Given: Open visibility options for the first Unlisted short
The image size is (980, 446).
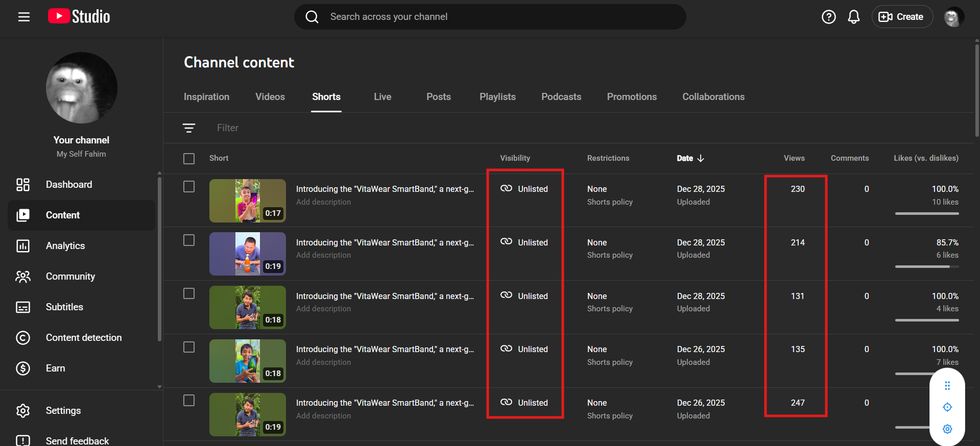Looking at the screenshot, I should coord(524,189).
